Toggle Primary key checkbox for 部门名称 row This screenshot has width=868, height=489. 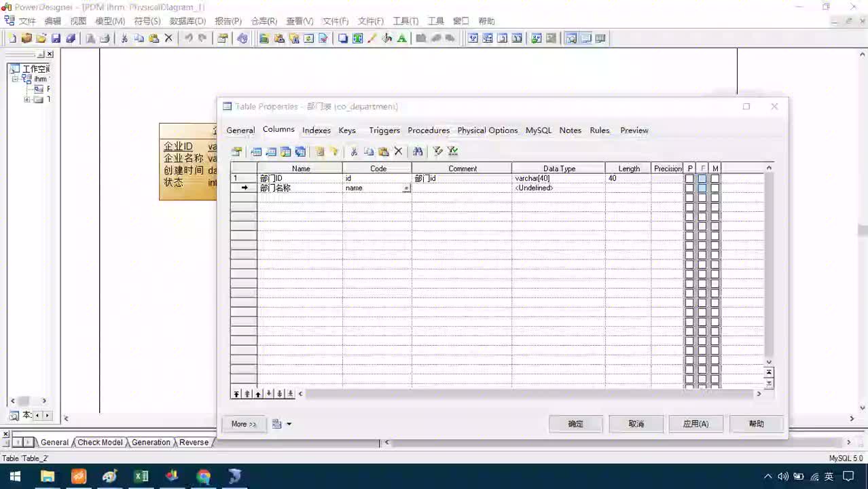[689, 188]
